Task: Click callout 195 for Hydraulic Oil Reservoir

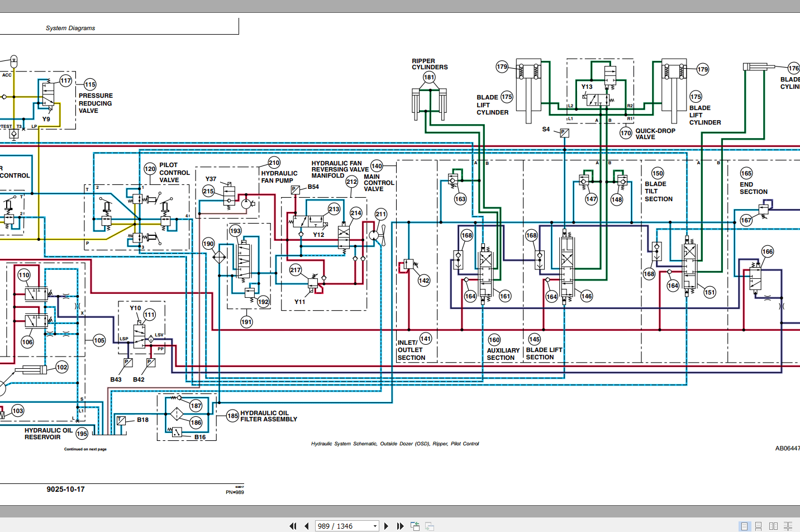Action: coord(82,434)
